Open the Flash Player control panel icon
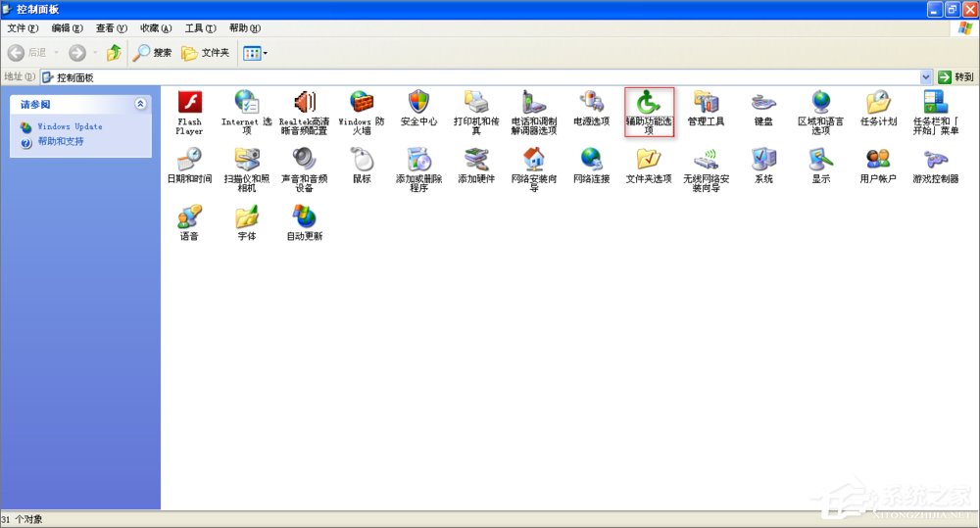This screenshot has width=980, height=528. [189, 103]
